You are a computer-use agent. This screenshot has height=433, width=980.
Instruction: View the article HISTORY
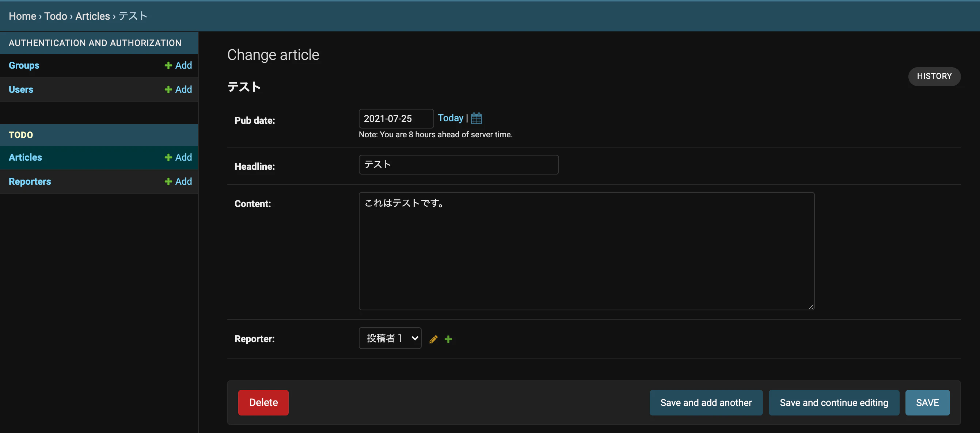click(x=934, y=76)
